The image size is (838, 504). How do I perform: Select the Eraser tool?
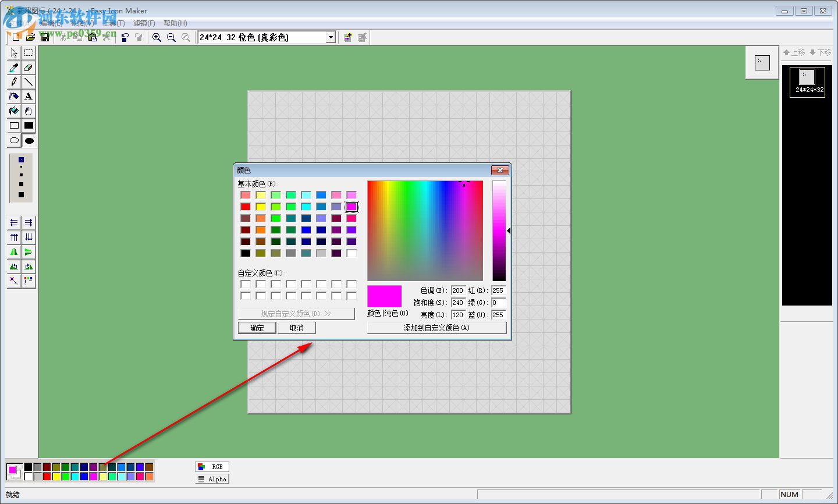[29, 68]
